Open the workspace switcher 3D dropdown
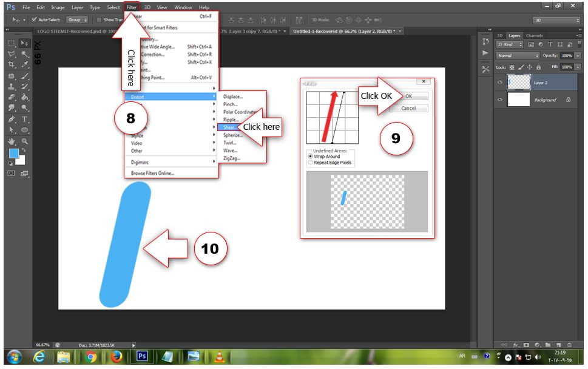The height and width of the screenshot is (369, 588). 556,20
